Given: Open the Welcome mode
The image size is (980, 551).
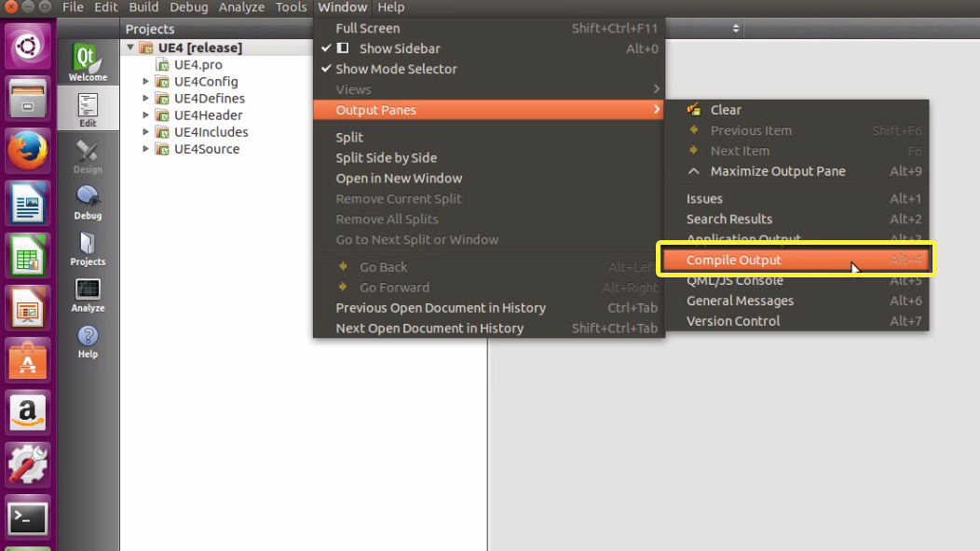Looking at the screenshot, I should coord(88,62).
